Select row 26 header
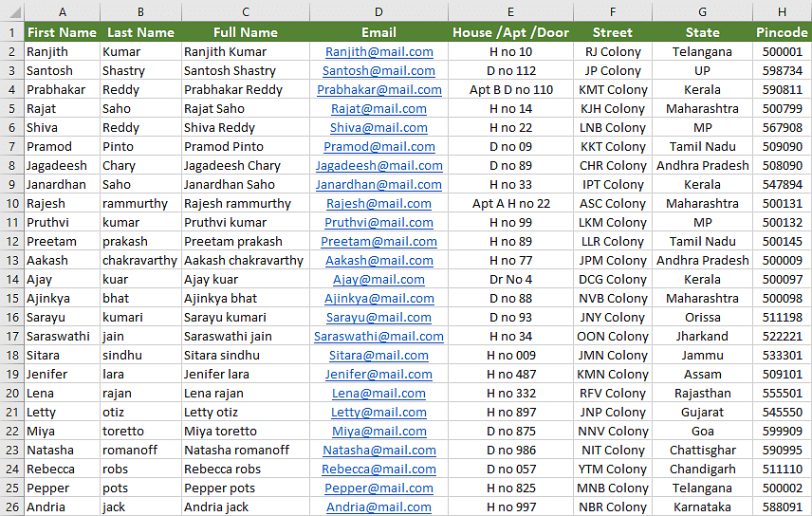The width and height of the screenshot is (812, 516). (x=12, y=507)
